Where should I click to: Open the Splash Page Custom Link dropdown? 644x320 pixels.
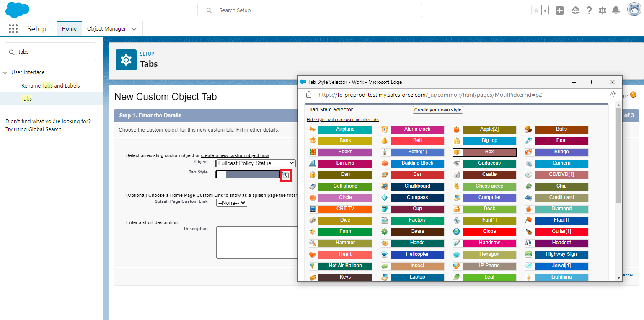point(232,203)
